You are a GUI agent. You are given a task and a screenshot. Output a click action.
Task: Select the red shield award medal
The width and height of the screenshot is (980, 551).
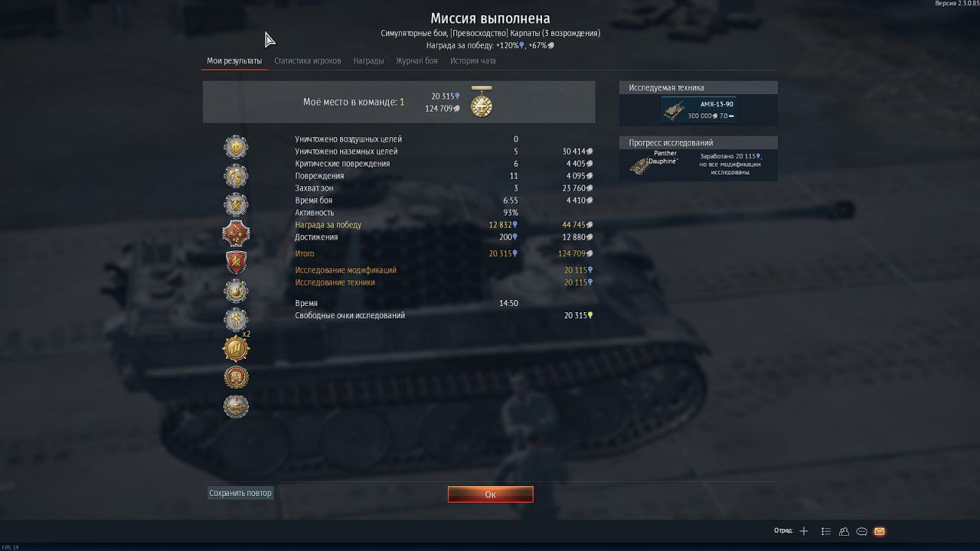[236, 262]
